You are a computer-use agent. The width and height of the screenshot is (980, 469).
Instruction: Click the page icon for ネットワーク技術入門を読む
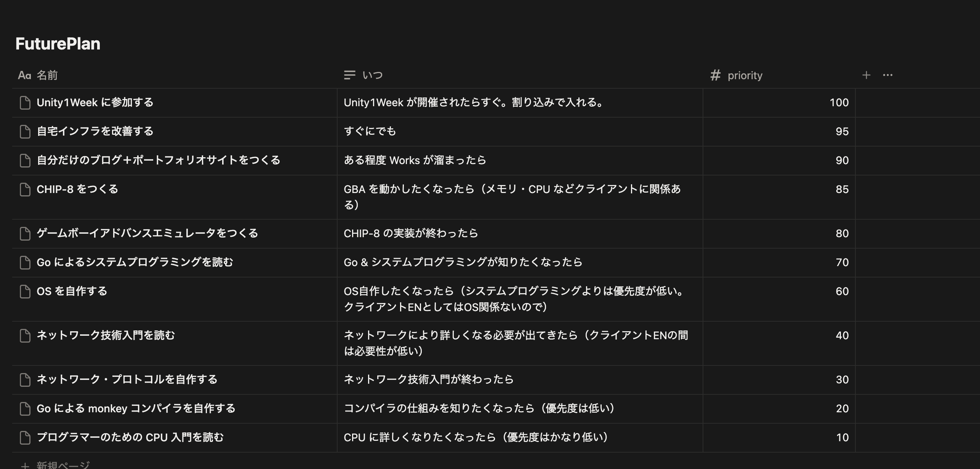25,336
